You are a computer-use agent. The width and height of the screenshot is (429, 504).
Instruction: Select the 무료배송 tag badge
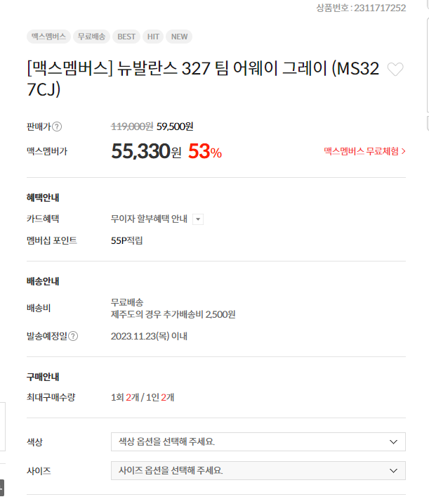tap(91, 37)
